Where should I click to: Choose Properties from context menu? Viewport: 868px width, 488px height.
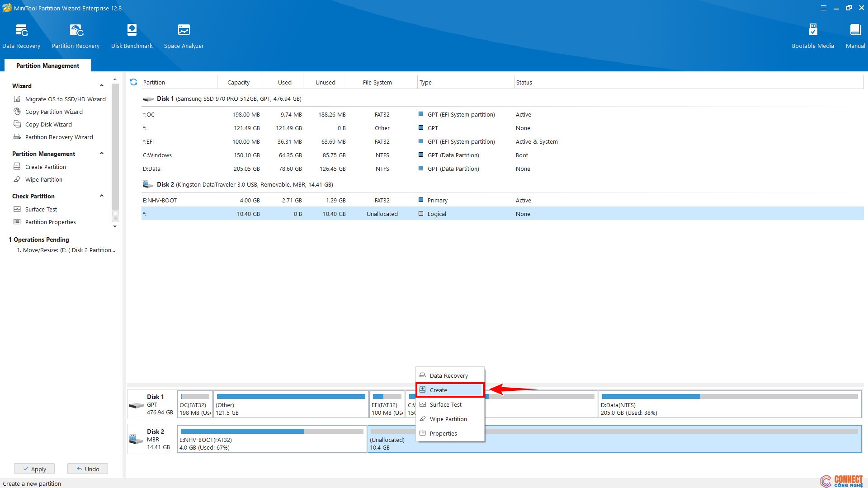pyautogui.click(x=450, y=433)
